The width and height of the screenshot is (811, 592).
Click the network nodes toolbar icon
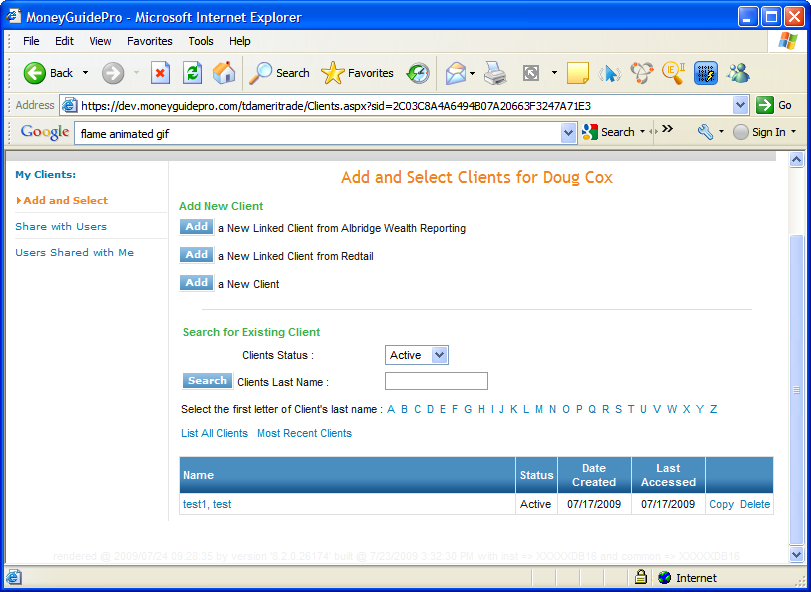pos(642,73)
